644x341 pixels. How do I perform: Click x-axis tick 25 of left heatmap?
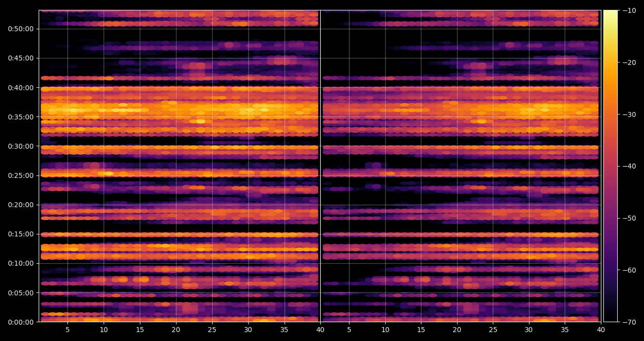[x=212, y=330]
